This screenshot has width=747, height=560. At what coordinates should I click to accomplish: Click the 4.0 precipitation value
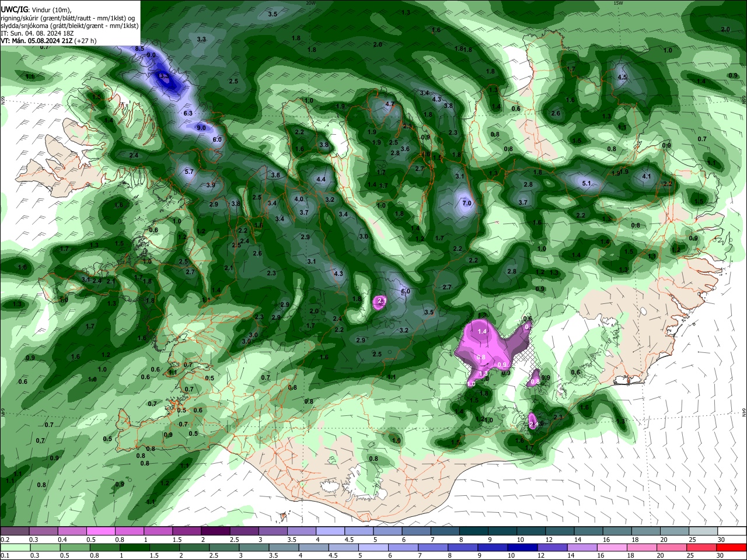coord(299,199)
